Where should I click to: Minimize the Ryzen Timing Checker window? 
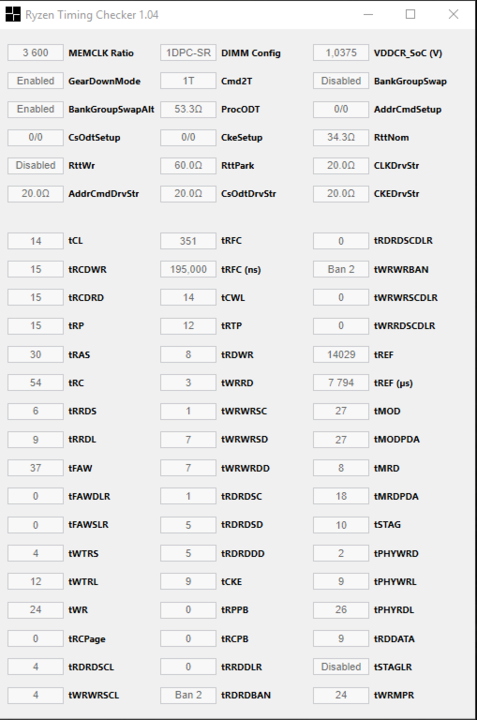pos(368,15)
